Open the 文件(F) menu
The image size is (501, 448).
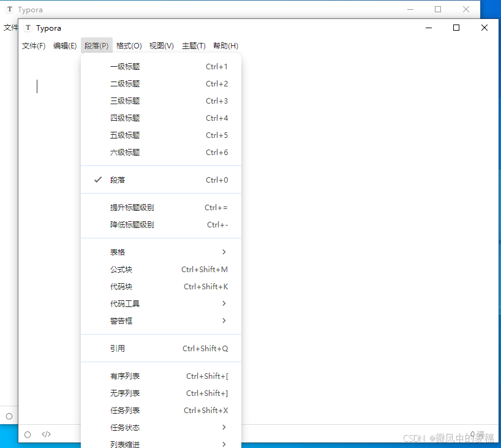point(34,46)
